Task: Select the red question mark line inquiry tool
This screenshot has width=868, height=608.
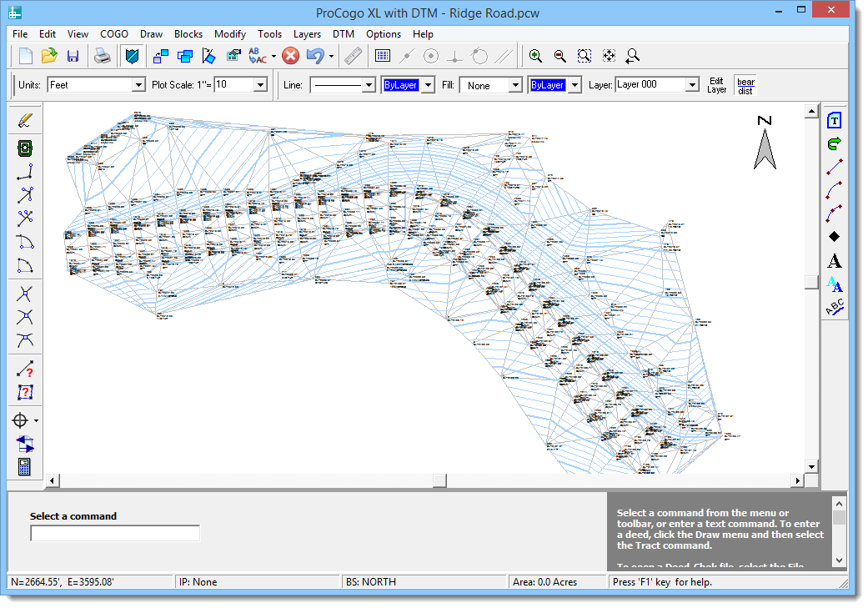Action: 25,369
